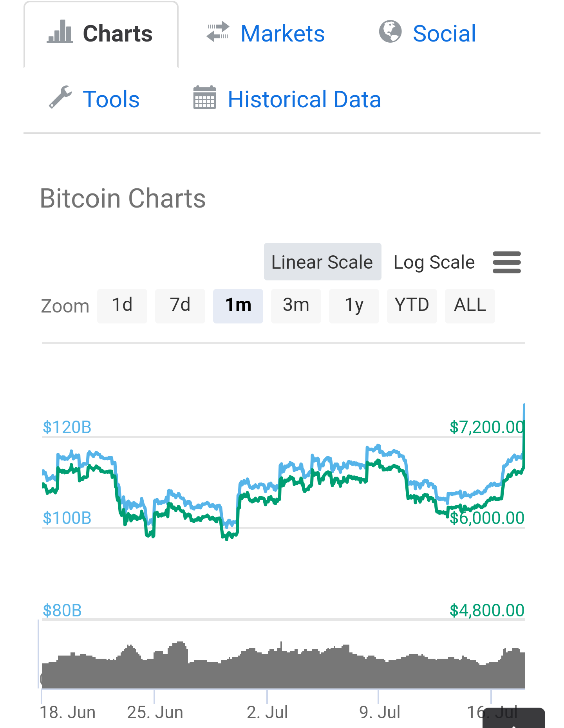Set zoom to 1y
This screenshot has height=728, width=564.
pyautogui.click(x=354, y=306)
